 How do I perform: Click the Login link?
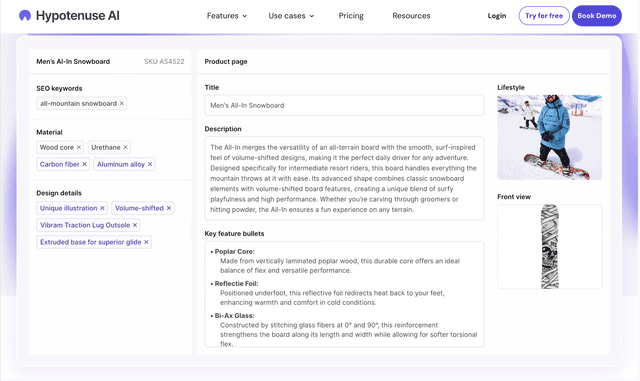point(497,16)
